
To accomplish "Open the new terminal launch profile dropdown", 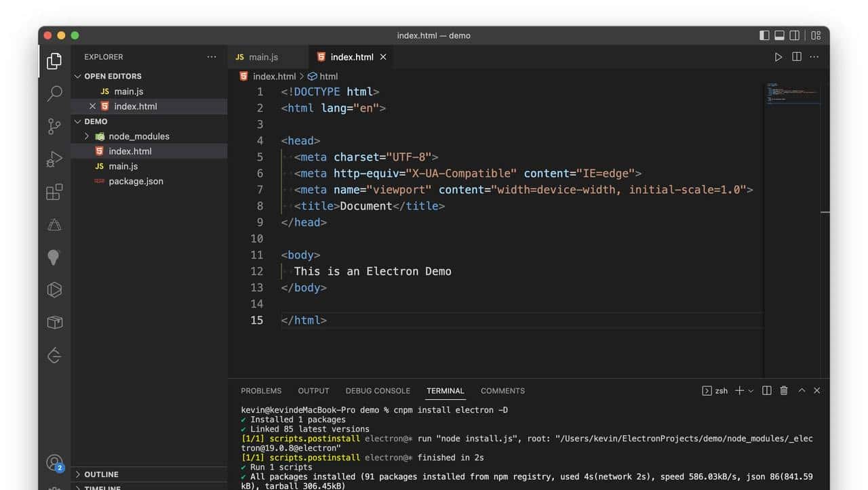I will [x=751, y=391].
